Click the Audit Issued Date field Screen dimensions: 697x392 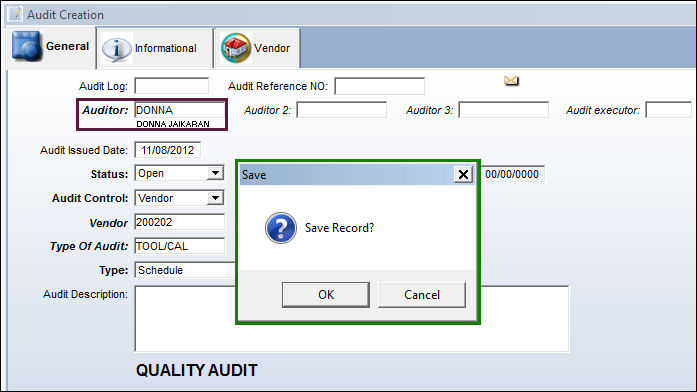click(168, 150)
